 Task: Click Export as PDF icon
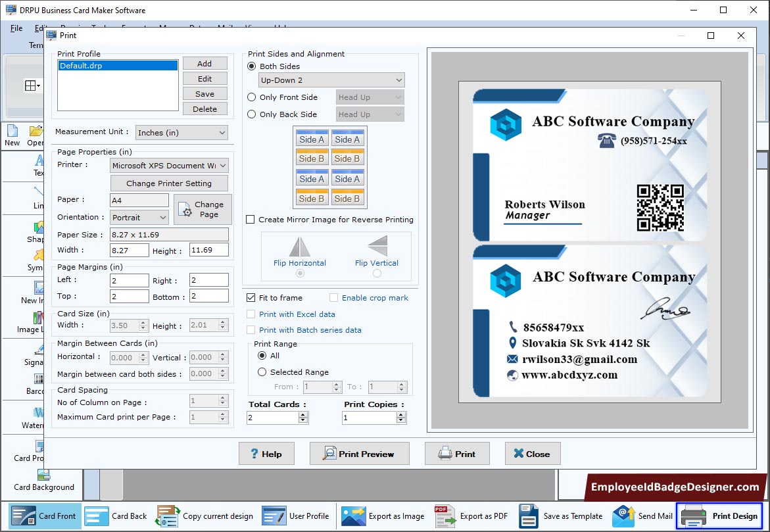[x=445, y=516]
